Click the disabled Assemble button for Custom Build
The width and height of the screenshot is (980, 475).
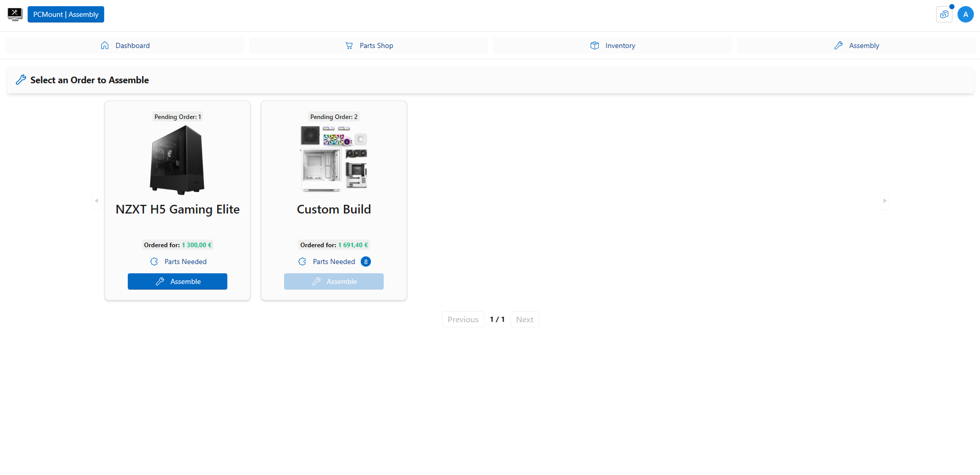pyautogui.click(x=334, y=281)
